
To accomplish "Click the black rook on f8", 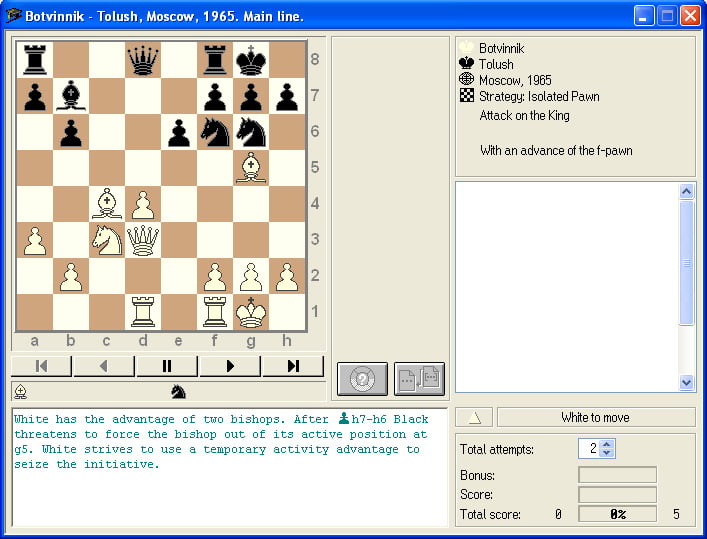I will (215, 59).
